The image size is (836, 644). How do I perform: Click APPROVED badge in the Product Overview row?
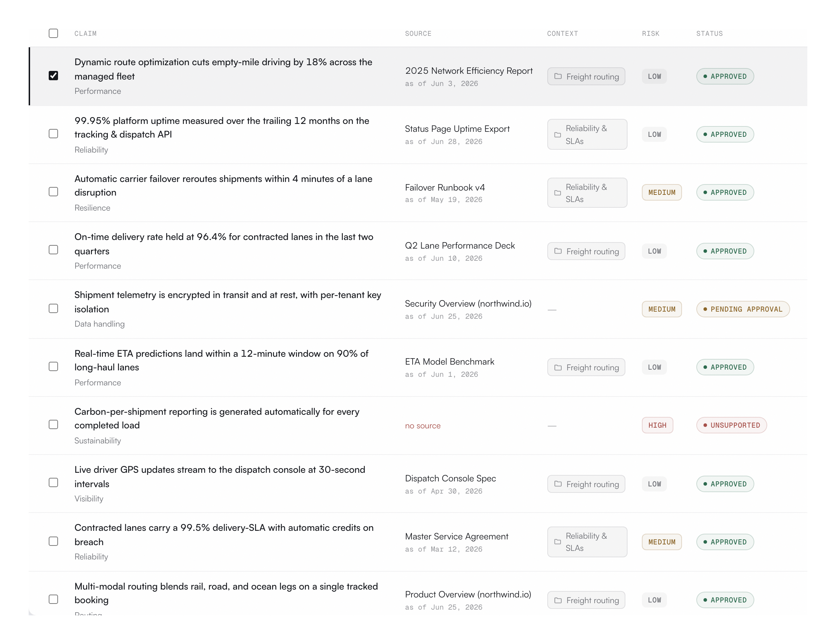pos(725,600)
